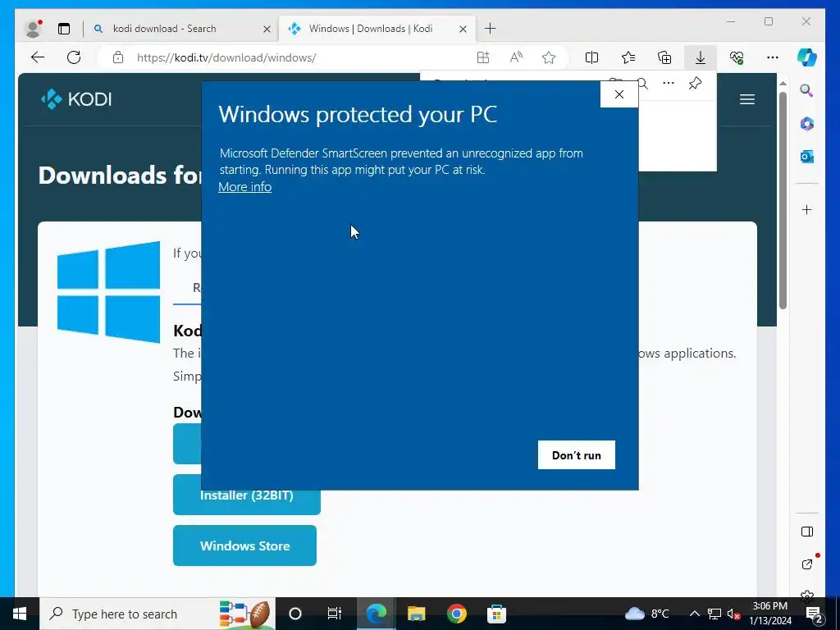Open Microsoft Edge from the taskbar
The image size is (840, 630).
tap(376, 614)
